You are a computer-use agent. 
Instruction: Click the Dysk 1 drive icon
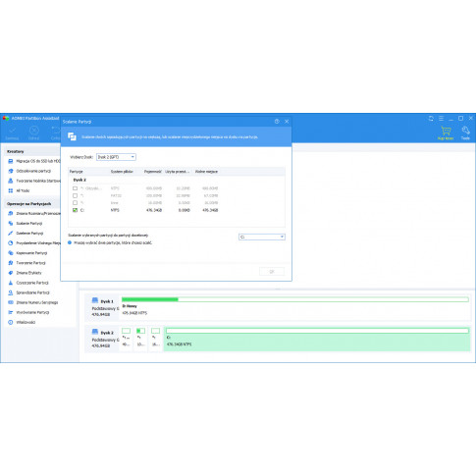(x=95, y=300)
